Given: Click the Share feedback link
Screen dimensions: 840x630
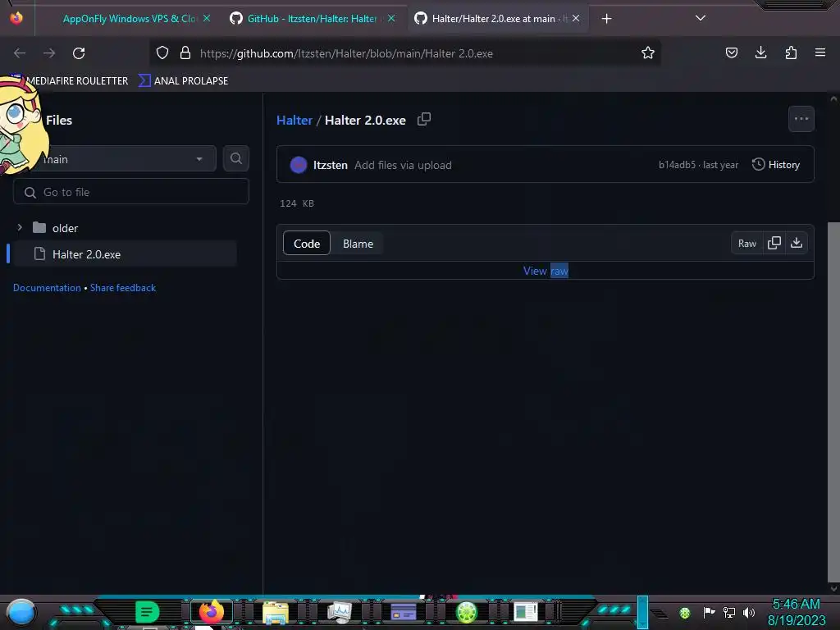Looking at the screenshot, I should pyautogui.click(x=123, y=288).
